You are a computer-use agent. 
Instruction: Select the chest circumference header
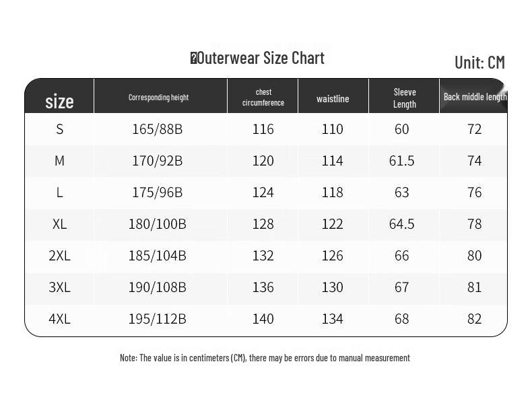[263, 98]
